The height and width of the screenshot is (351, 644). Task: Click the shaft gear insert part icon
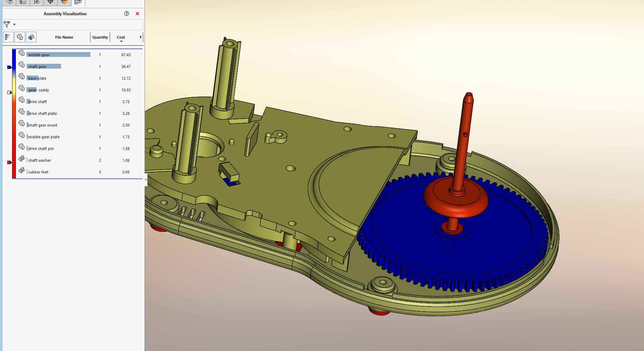pyautogui.click(x=21, y=123)
